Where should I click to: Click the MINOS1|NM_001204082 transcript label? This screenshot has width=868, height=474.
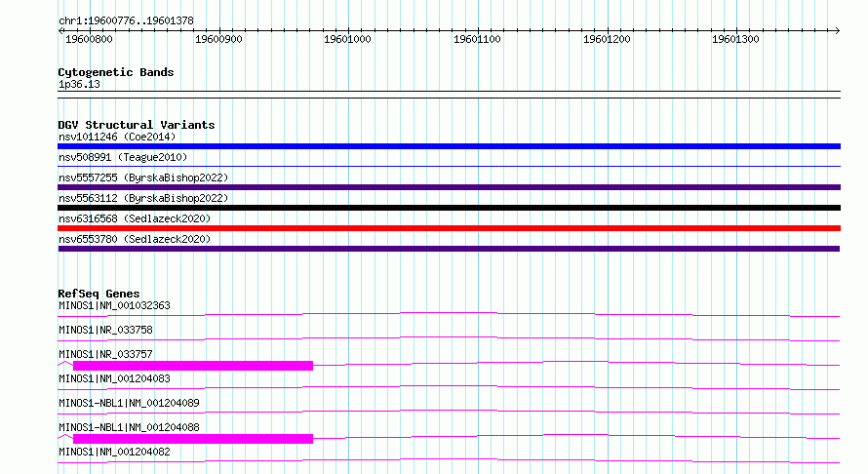click(x=114, y=452)
